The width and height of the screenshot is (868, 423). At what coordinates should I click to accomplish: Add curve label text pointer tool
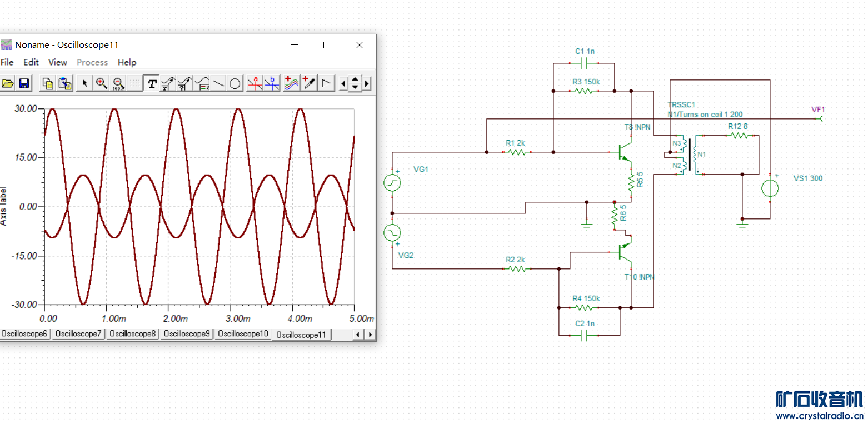coord(167,83)
